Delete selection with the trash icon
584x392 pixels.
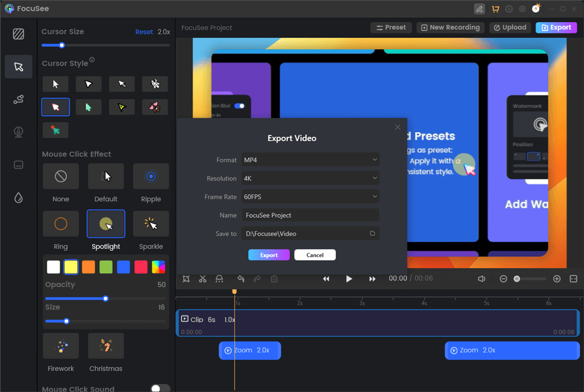pos(274,279)
